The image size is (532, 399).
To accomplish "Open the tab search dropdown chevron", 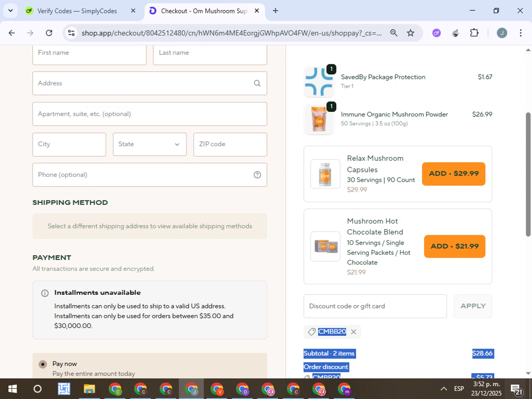I will point(11,11).
